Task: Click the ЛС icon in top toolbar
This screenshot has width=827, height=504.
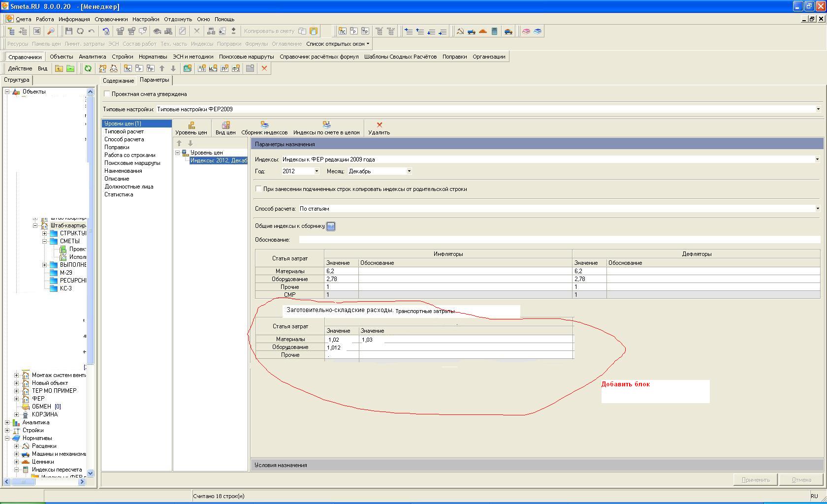Action: (342, 31)
